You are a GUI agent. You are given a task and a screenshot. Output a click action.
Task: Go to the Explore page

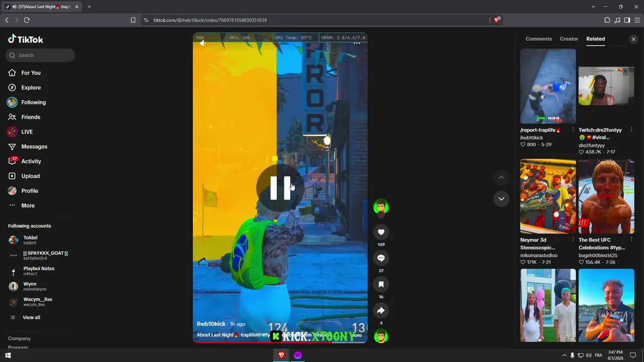(x=24, y=87)
